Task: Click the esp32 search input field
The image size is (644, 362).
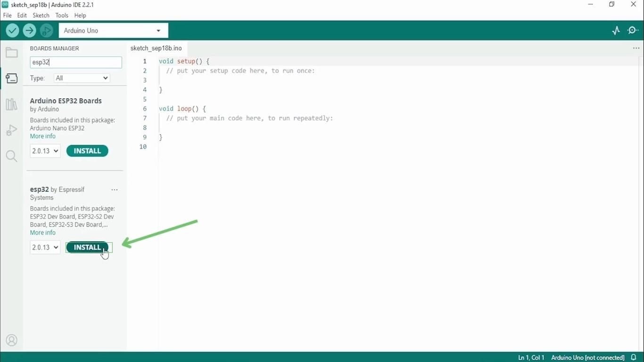Action: point(75,62)
